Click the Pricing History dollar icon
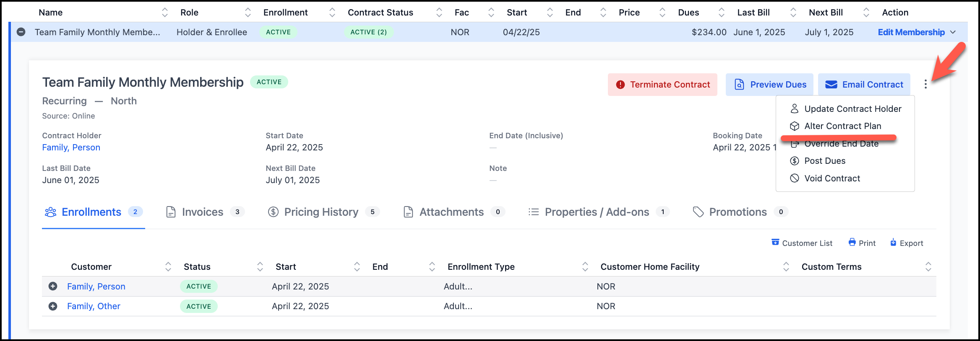Screen dimensions: 980x341 [273, 212]
